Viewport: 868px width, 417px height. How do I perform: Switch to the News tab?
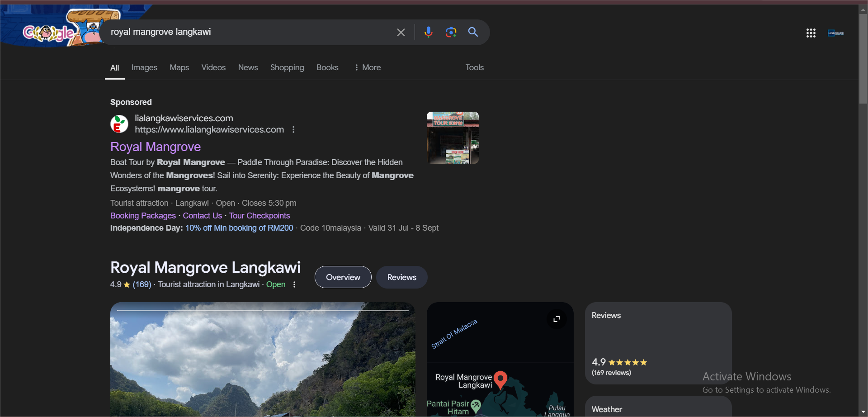pos(248,67)
